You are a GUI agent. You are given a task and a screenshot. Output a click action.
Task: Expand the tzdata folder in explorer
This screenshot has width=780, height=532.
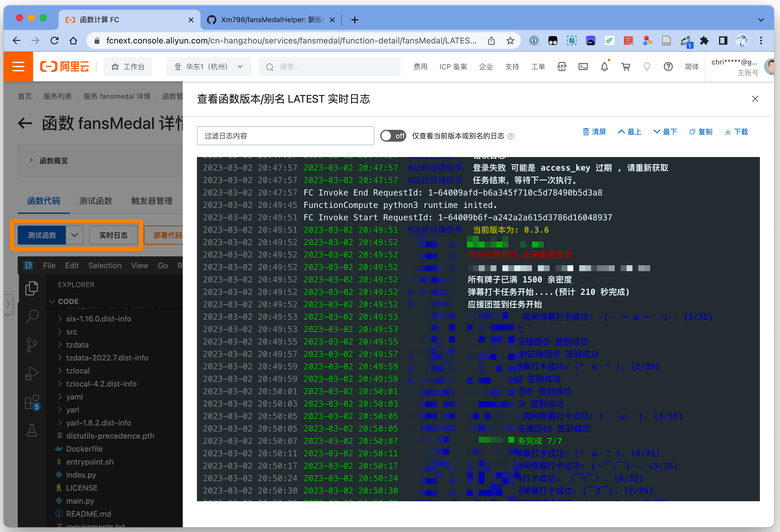click(x=77, y=345)
